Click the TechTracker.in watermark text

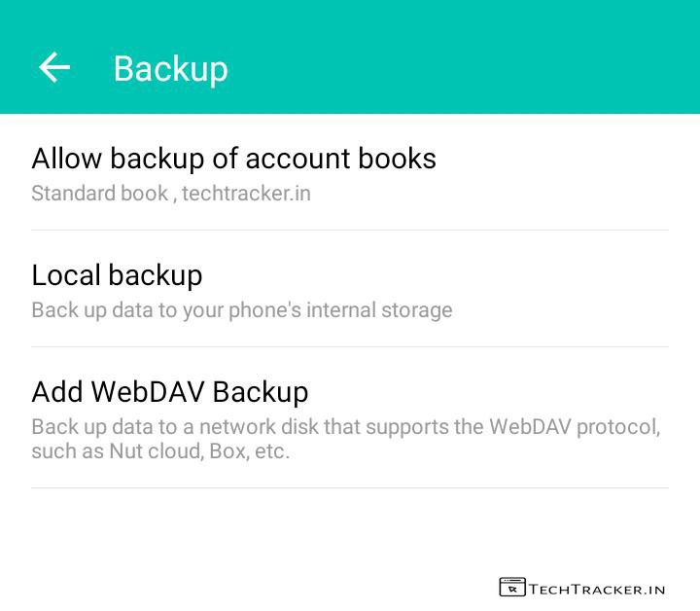pos(597,589)
